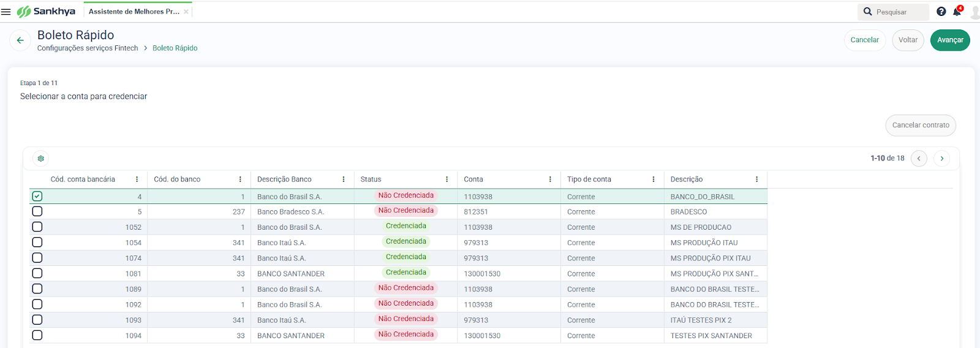Open Tipo de conta column menu
The height and width of the screenshot is (348, 980).
coord(654,180)
